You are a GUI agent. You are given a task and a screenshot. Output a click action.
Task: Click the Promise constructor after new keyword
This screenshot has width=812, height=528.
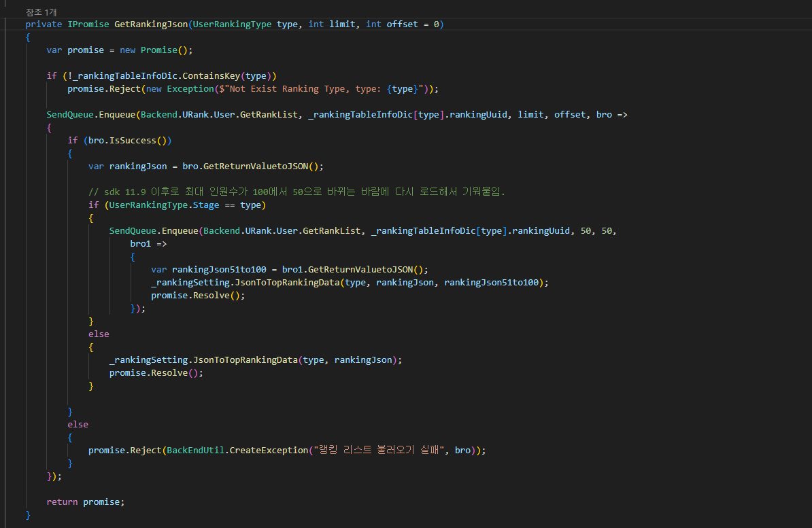click(158, 50)
